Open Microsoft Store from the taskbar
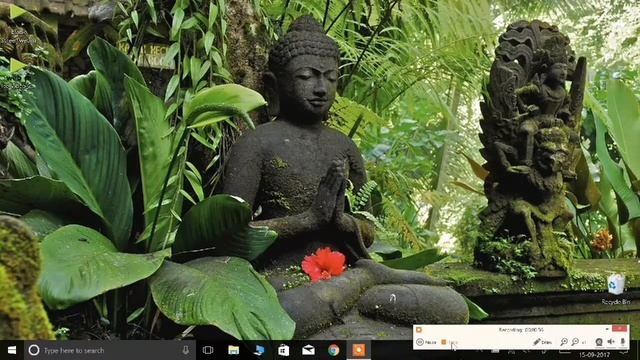Image resolution: width=640 pixels, height=360 pixels. click(284, 350)
